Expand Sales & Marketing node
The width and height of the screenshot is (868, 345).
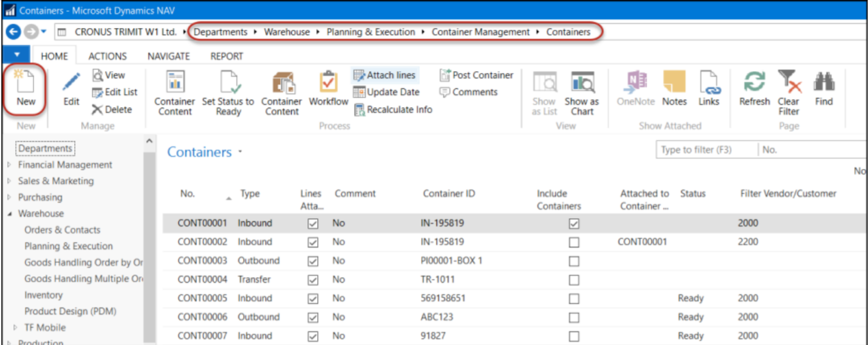(x=9, y=181)
